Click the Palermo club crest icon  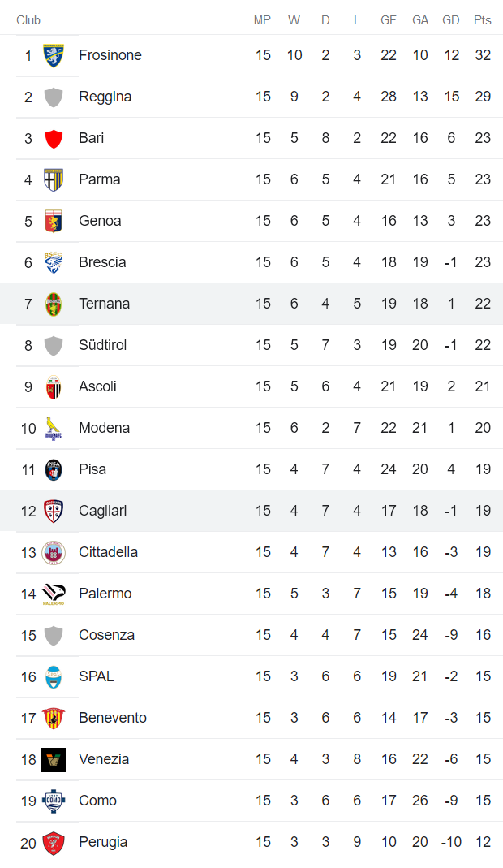tap(54, 594)
